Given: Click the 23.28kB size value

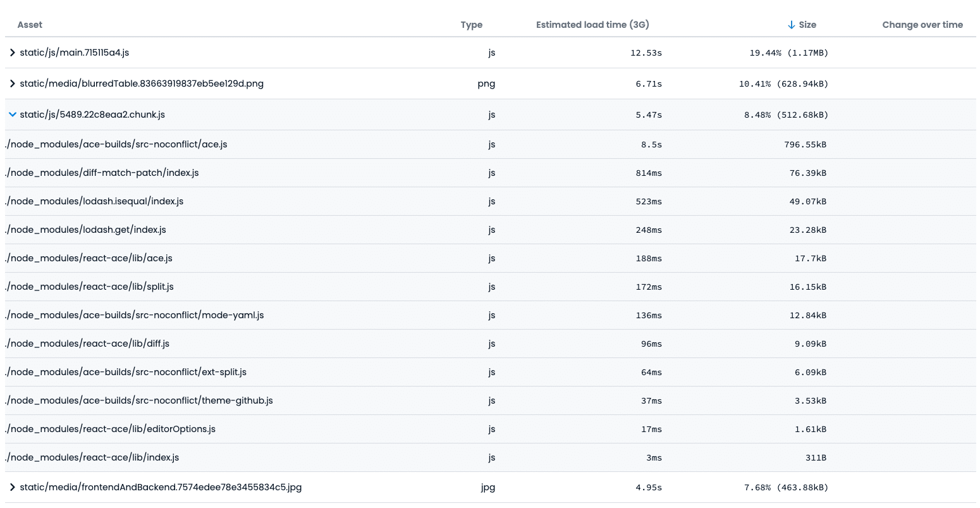Looking at the screenshot, I should 807,230.
